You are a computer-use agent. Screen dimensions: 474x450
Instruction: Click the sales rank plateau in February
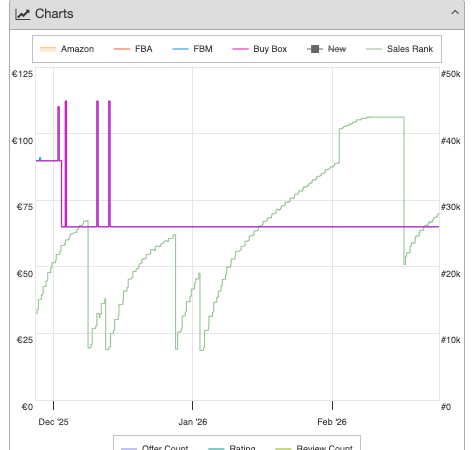386,117
